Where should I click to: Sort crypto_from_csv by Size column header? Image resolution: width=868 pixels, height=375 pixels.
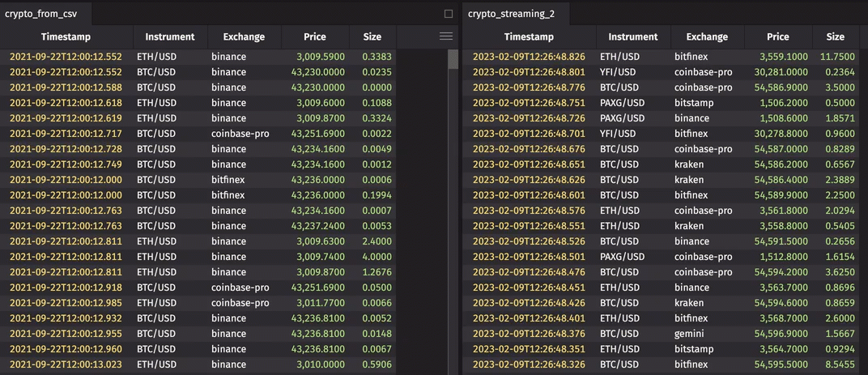372,37
